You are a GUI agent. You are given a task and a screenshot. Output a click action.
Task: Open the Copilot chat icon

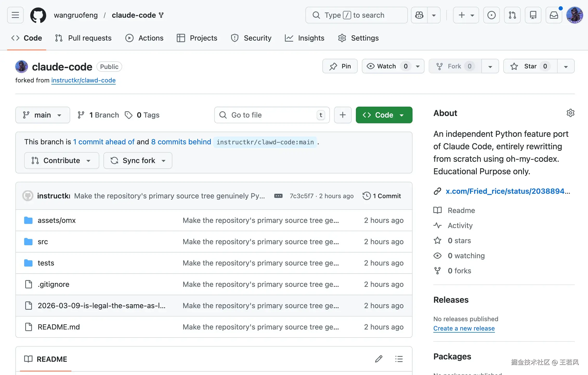click(x=419, y=15)
